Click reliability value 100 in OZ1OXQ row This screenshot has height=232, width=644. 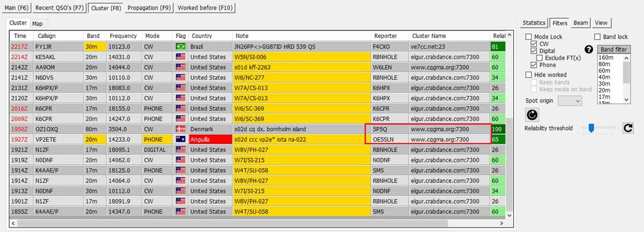[x=498, y=129]
